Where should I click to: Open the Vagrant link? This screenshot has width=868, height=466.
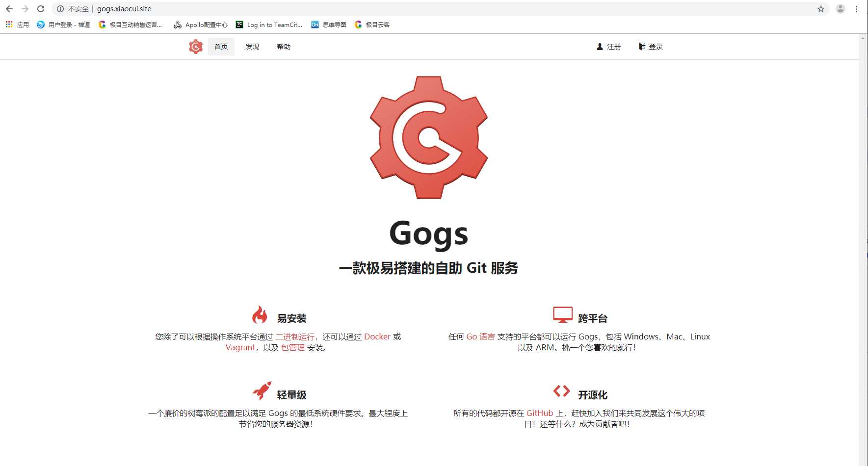(240, 347)
